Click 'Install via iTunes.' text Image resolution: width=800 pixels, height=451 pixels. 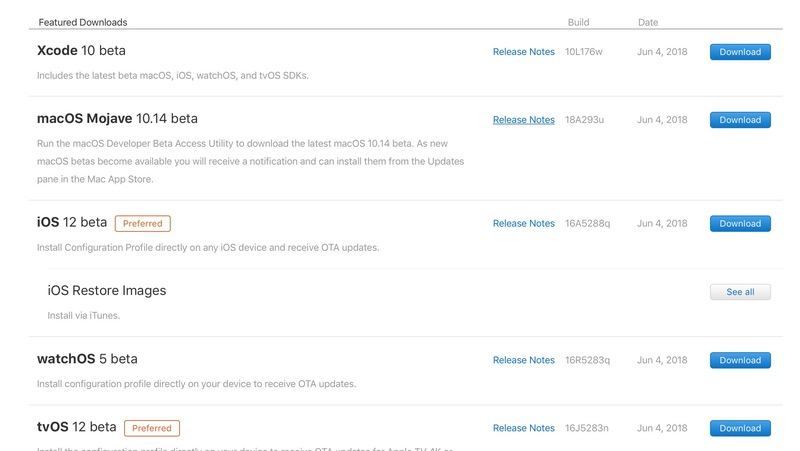(84, 316)
